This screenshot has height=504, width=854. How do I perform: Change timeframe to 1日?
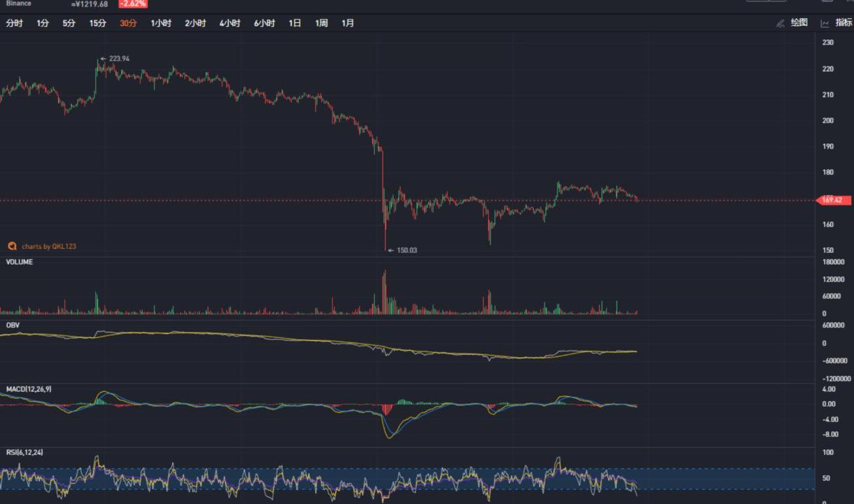coord(295,24)
